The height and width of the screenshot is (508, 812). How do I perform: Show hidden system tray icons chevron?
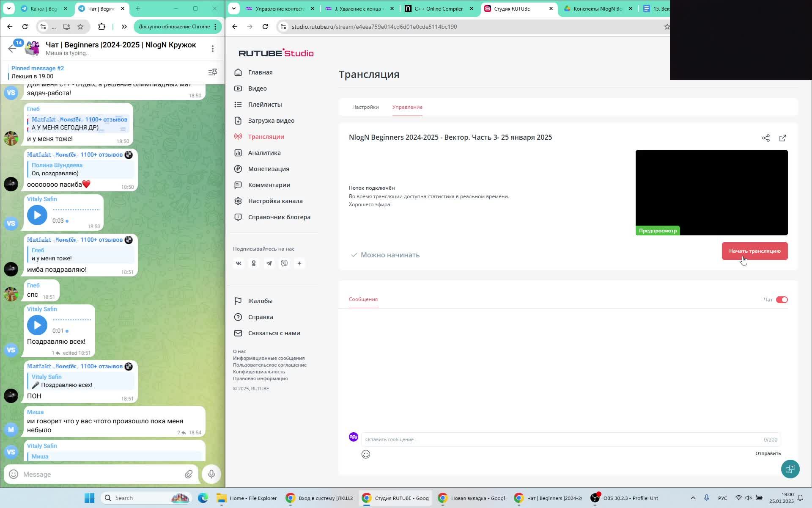click(693, 498)
